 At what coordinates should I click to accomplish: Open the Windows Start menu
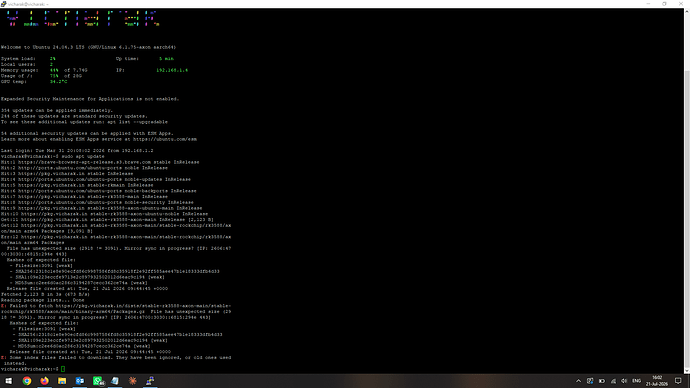click(8, 381)
